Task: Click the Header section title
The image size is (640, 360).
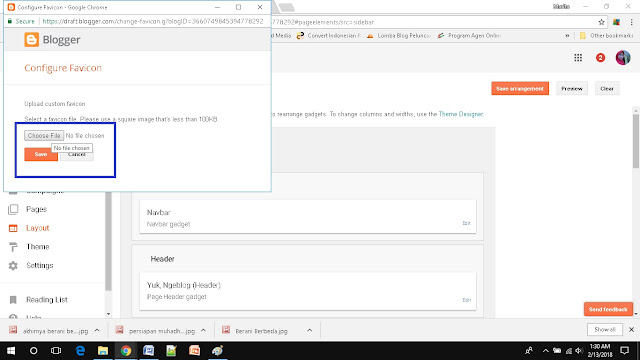Action: [162, 259]
